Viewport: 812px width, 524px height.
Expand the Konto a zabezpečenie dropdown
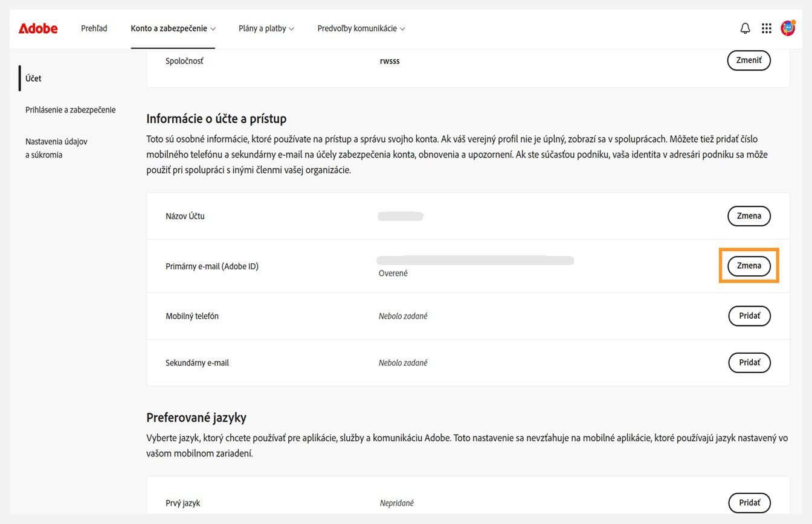click(173, 28)
